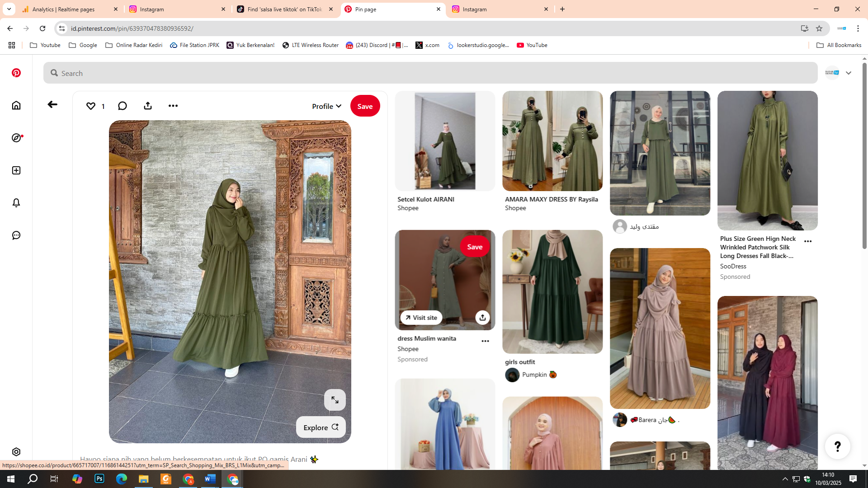
Task: Open pin more options ellipsis
Action: [x=173, y=106]
